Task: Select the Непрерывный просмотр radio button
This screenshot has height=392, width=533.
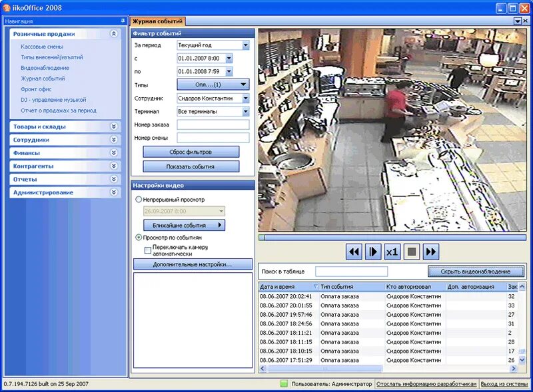Action: [139, 200]
